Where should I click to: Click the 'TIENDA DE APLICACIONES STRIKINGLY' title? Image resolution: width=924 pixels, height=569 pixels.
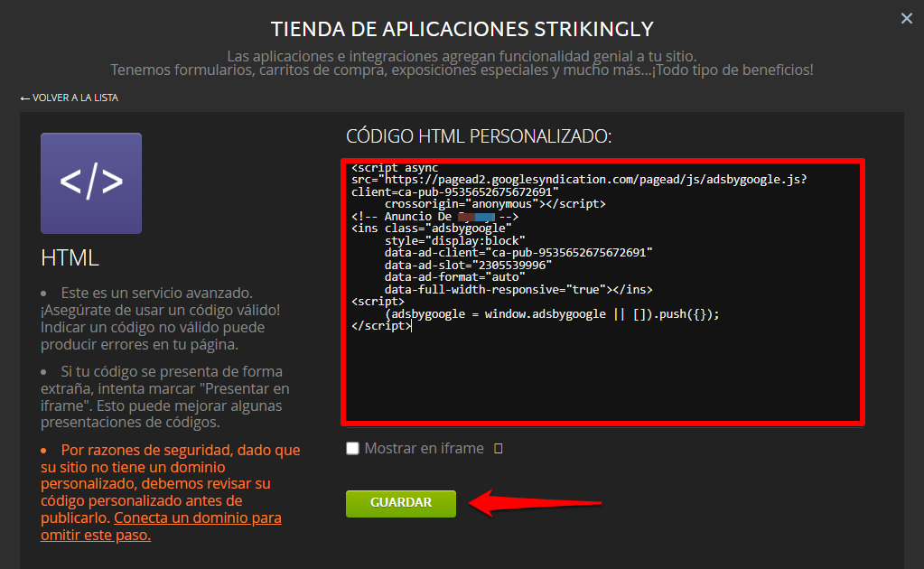coord(462,29)
